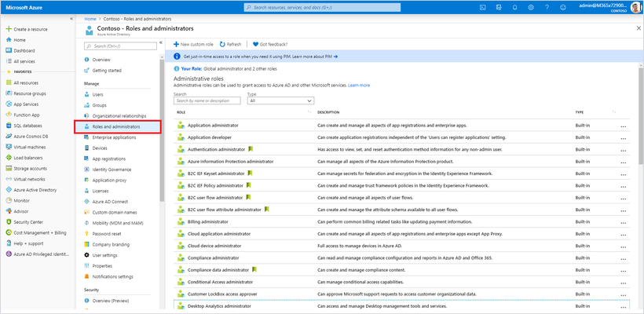The image size is (644, 314).
Task: Select Enterprise applications menu item
Action: point(114,137)
